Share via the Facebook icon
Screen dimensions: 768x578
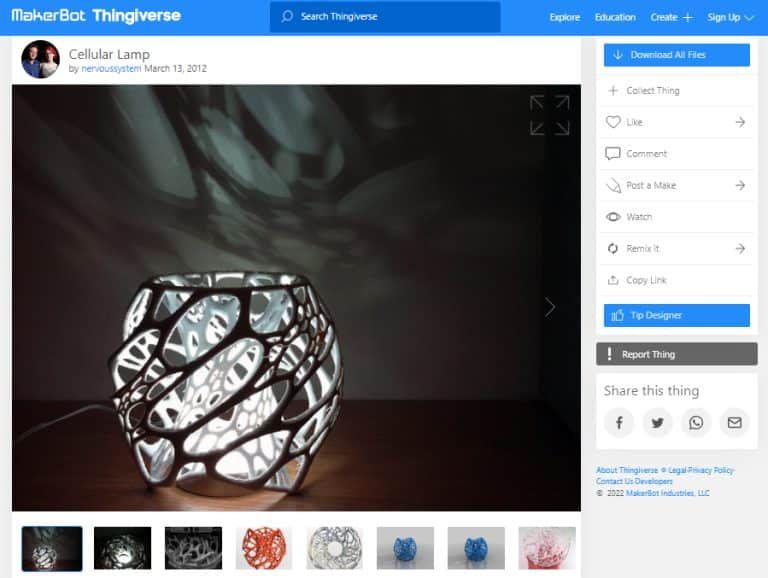pyautogui.click(x=619, y=423)
